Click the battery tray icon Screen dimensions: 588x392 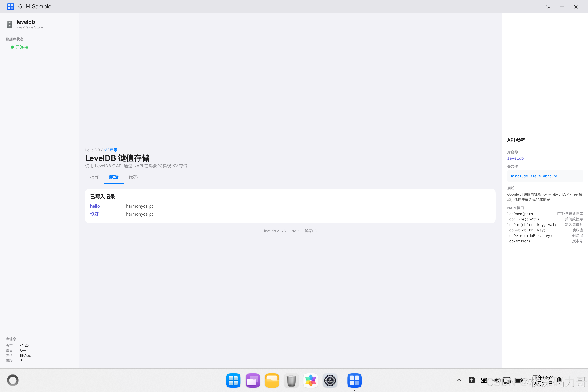(519, 380)
